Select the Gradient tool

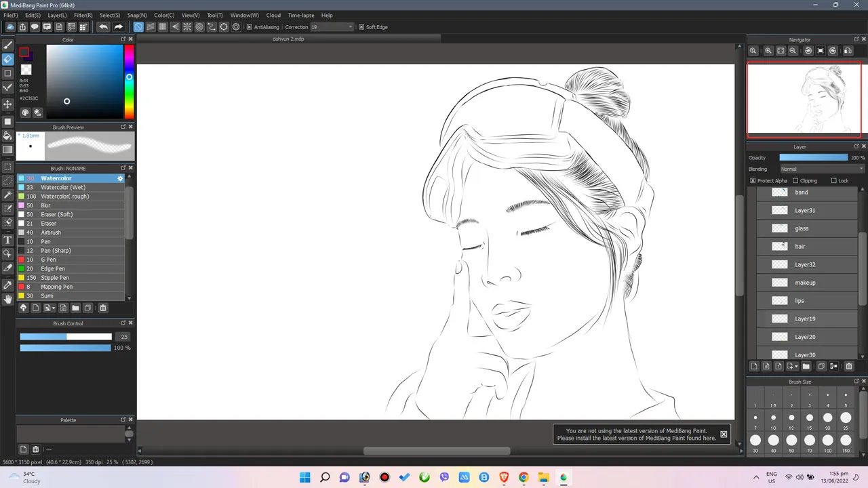pos(8,150)
